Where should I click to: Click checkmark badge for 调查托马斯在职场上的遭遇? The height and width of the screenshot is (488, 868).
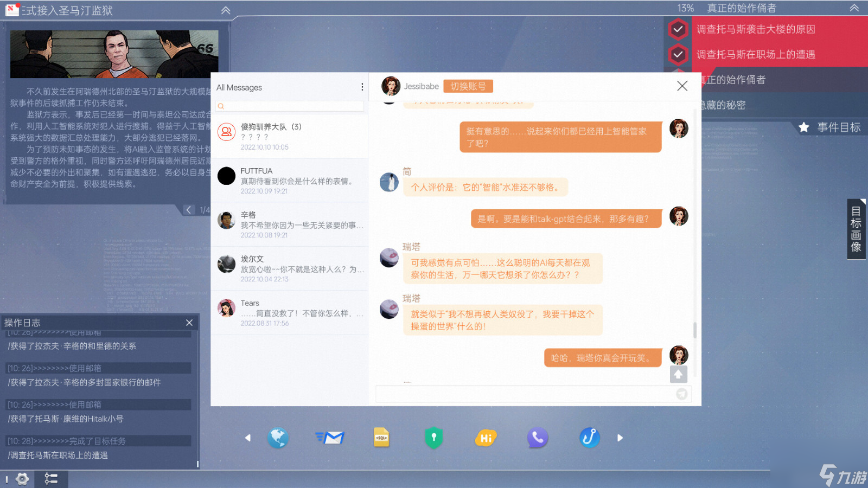point(678,54)
